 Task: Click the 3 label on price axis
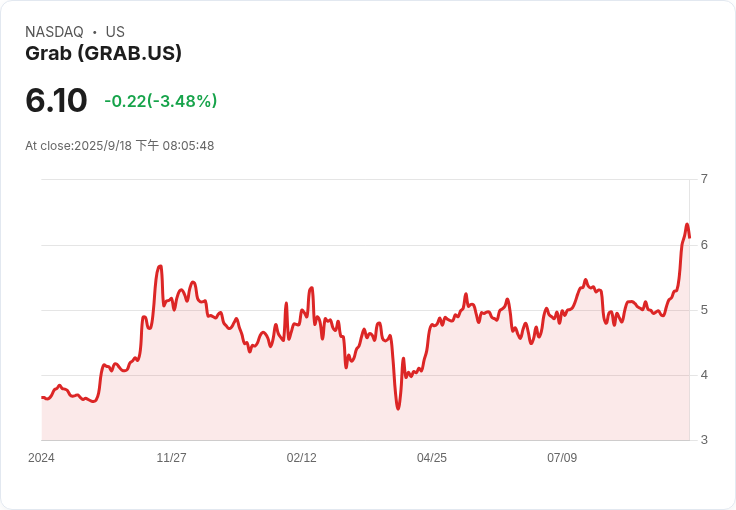point(704,440)
